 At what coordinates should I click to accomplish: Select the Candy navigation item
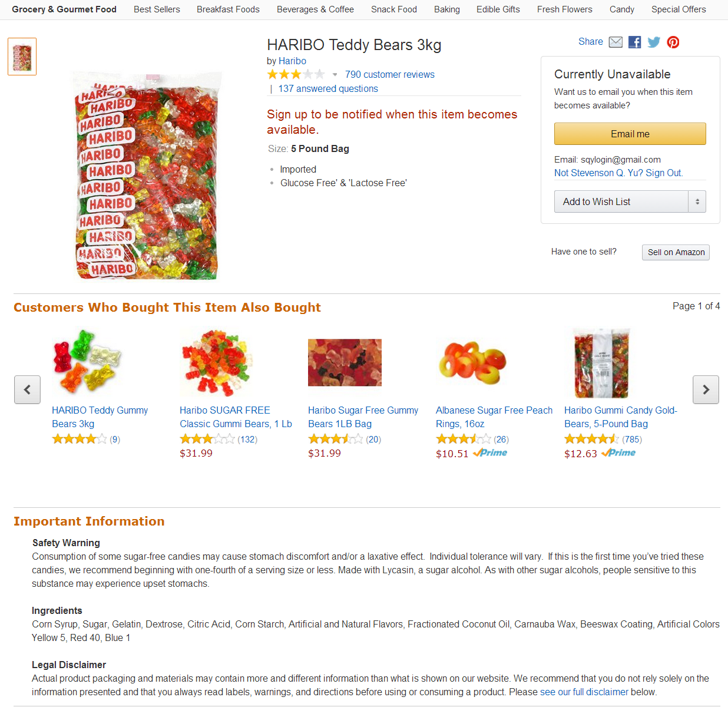coord(621,9)
